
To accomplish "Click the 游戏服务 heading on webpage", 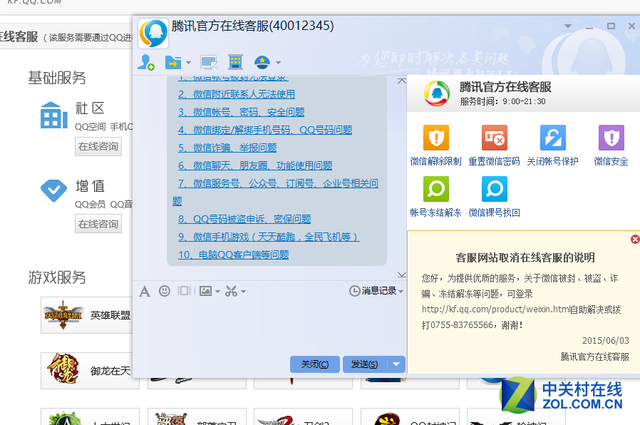I will point(57,278).
